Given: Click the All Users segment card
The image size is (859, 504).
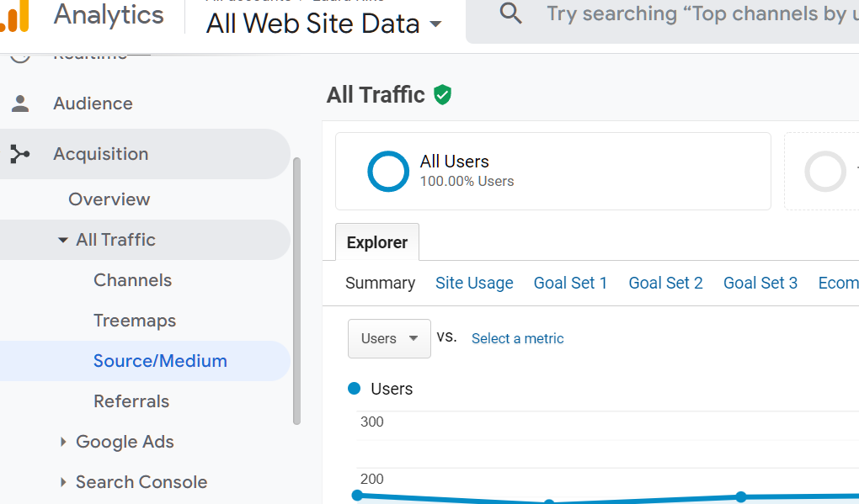Looking at the screenshot, I should point(552,172).
